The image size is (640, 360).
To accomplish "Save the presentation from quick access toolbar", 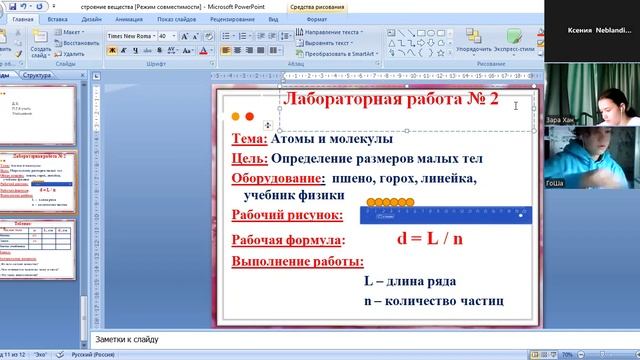I will pyautogui.click(x=13, y=6).
